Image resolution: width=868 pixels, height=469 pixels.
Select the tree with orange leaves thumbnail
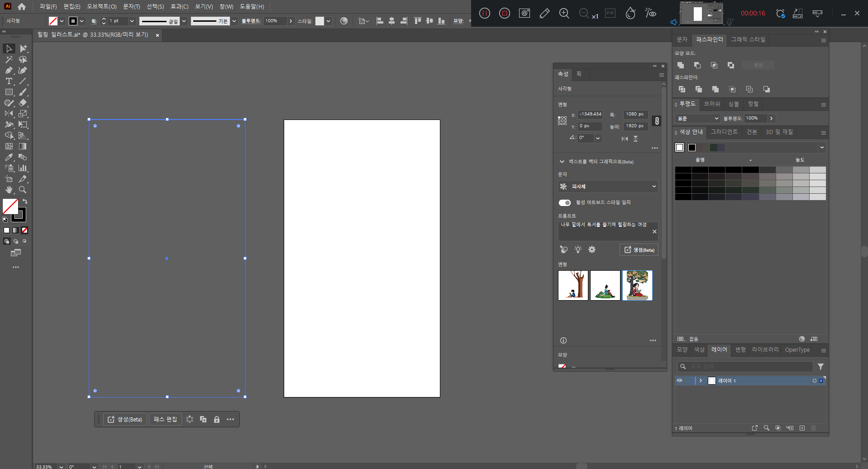[x=637, y=285]
